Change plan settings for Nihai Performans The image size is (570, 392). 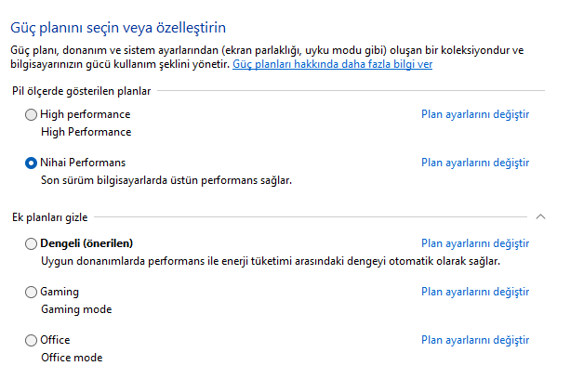click(474, 163)
